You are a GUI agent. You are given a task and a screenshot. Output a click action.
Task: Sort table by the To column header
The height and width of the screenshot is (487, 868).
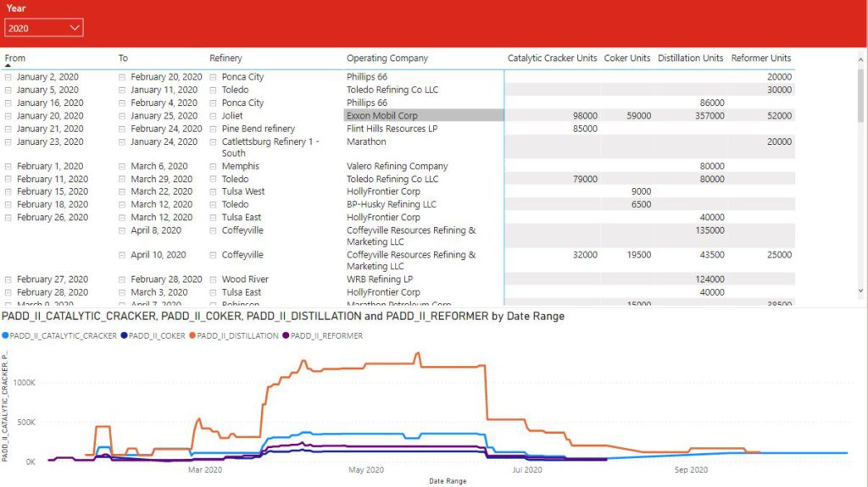123,58
